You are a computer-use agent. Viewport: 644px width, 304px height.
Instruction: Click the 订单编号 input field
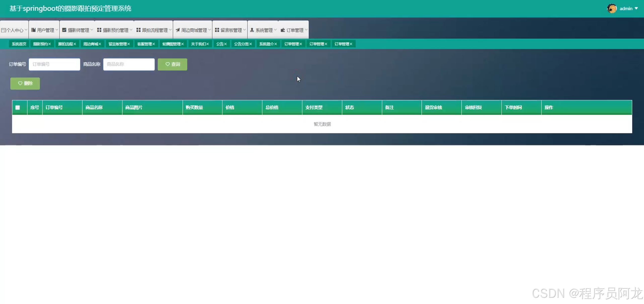[x=54, y=64]
